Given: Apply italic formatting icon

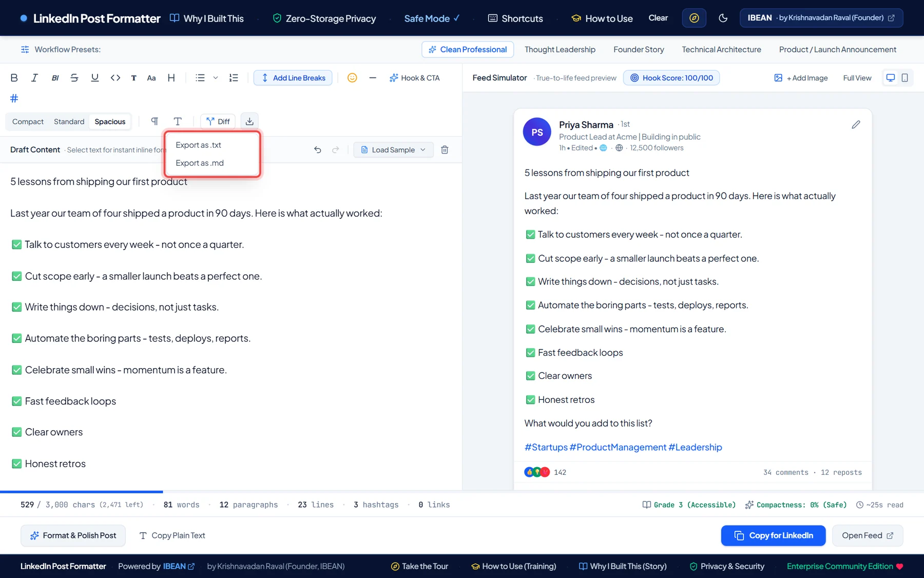Looking at the screenshot, I should (x=34, y=78).
